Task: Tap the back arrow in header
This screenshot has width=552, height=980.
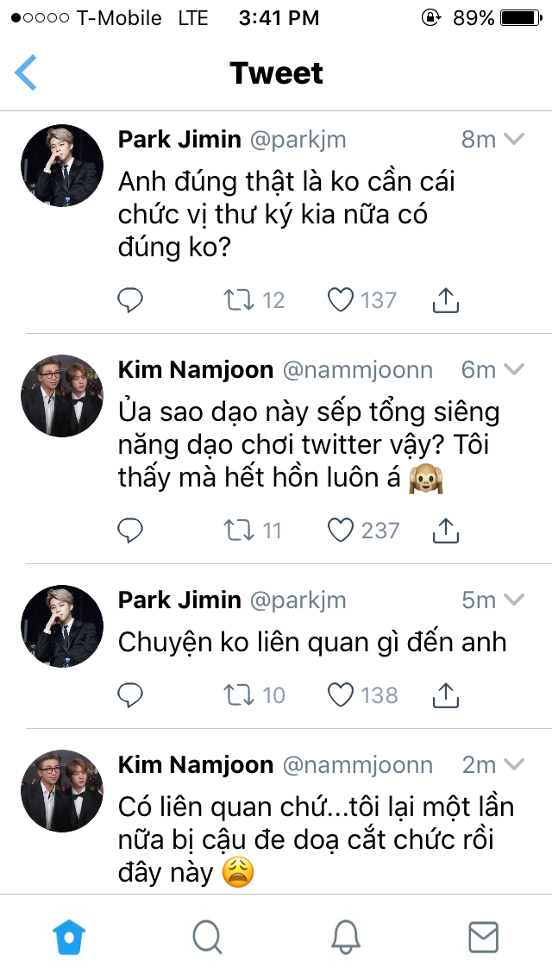Action: 26,72
